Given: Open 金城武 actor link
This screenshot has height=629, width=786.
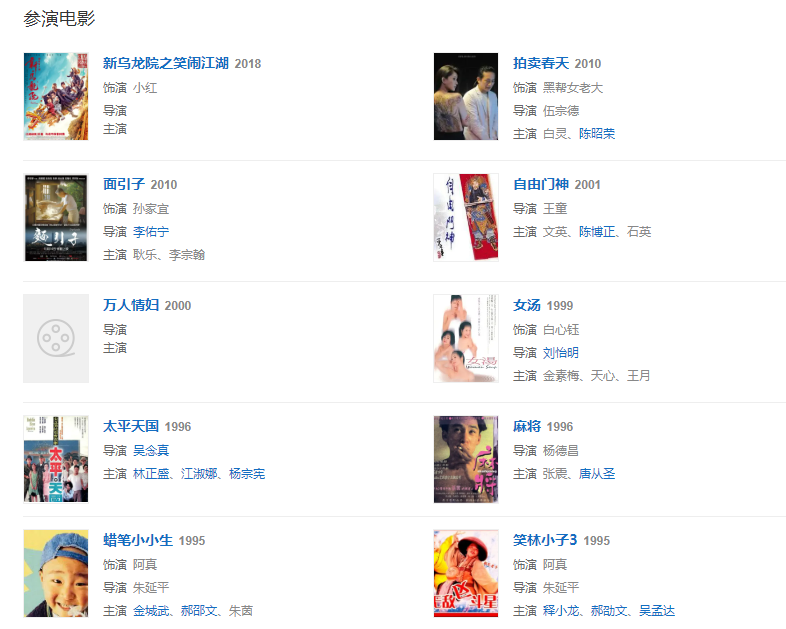Looking at the screenshot, I should pyautogui.click(x=151, y=610).
